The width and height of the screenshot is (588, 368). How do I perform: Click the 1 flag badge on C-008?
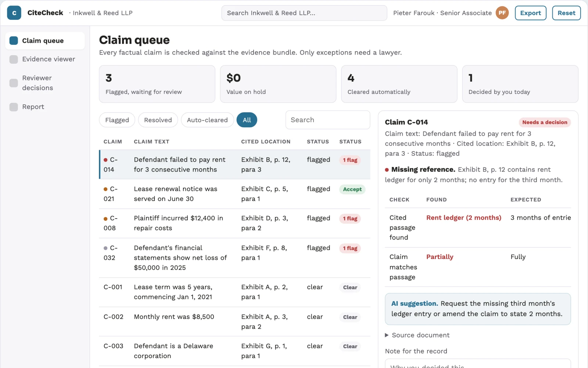tap(350, 219)
